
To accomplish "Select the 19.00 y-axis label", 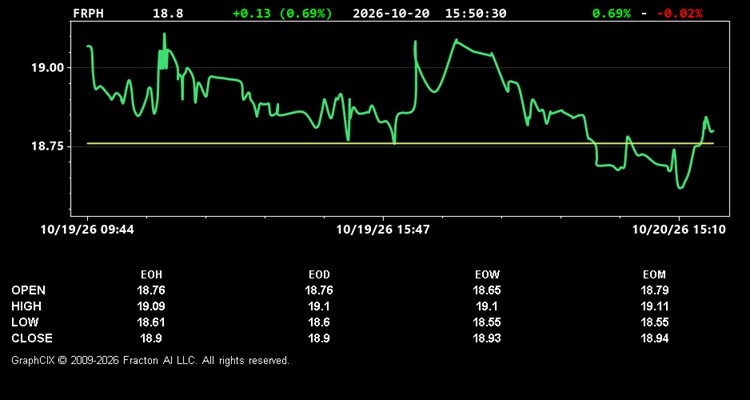I will coord(47,67).
